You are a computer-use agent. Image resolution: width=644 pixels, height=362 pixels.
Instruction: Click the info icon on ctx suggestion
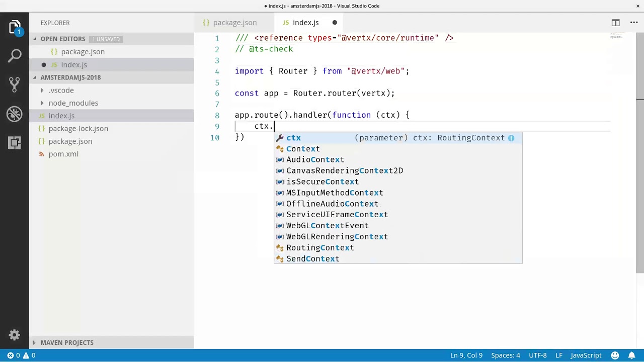click(x=511, y=138)
